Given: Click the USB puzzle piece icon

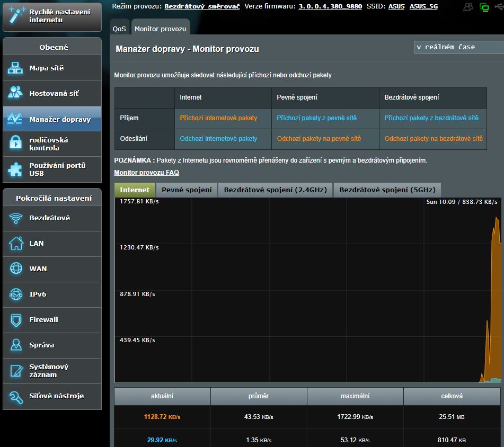Looking at the screenshot, I should [x=15, y=169].
